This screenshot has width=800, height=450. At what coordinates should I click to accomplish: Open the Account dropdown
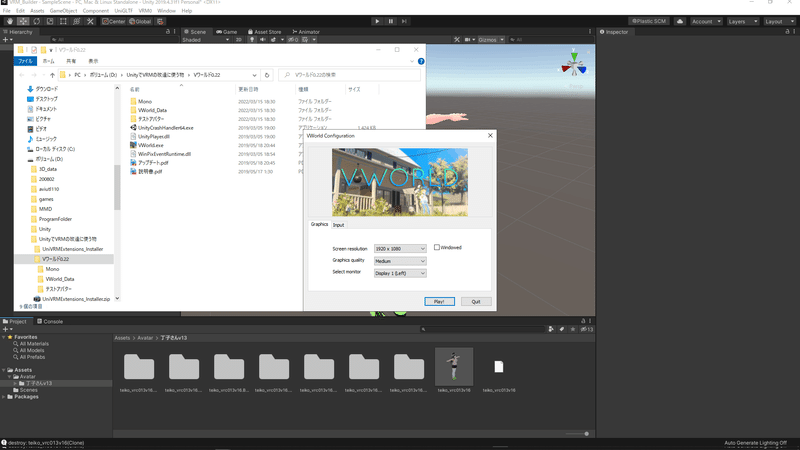coord(706,21)
